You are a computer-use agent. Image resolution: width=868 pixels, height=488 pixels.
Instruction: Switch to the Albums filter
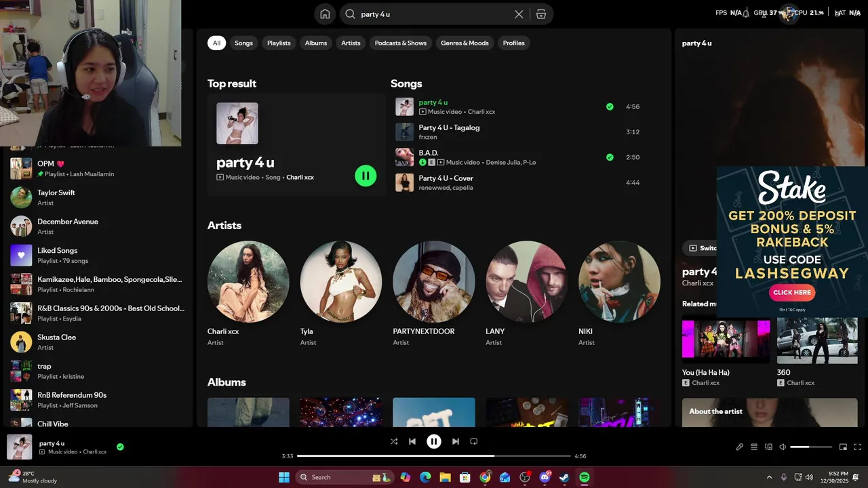[x=315, y=43]
